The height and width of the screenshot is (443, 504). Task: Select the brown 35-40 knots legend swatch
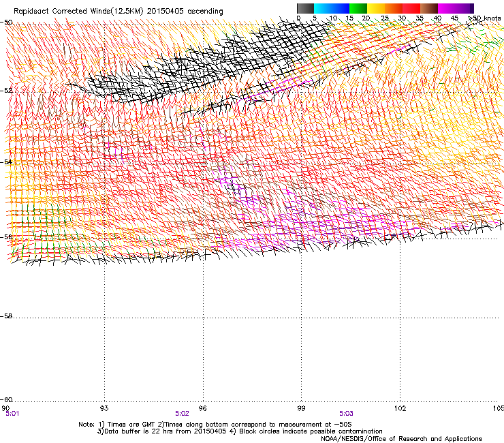(429, 8)
